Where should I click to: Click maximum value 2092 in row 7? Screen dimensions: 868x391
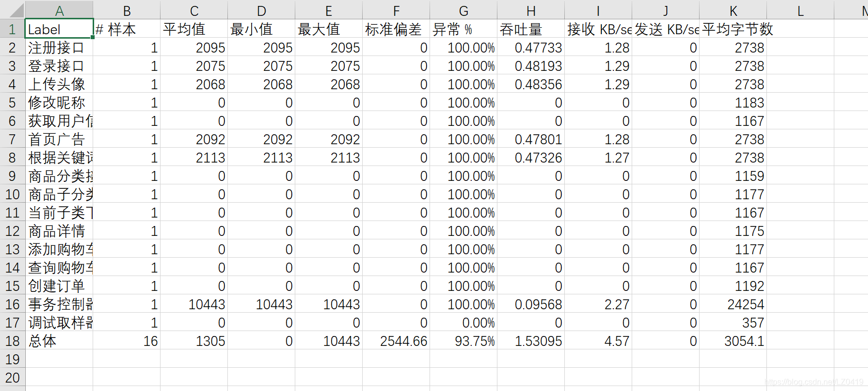click(328, 139)
